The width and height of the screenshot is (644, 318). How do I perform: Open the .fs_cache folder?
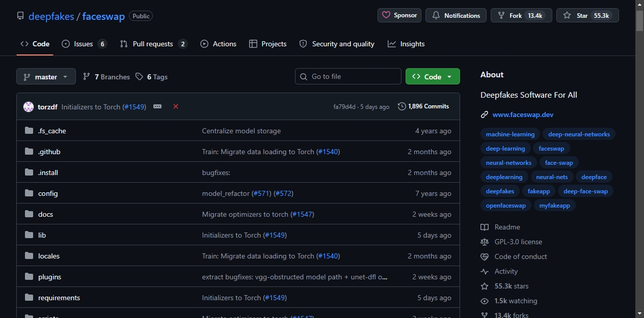point(52,131)
